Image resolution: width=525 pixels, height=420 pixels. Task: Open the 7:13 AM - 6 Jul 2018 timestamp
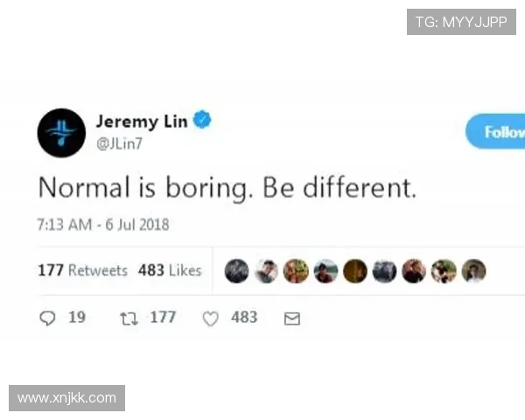click(x=103, y=225)
